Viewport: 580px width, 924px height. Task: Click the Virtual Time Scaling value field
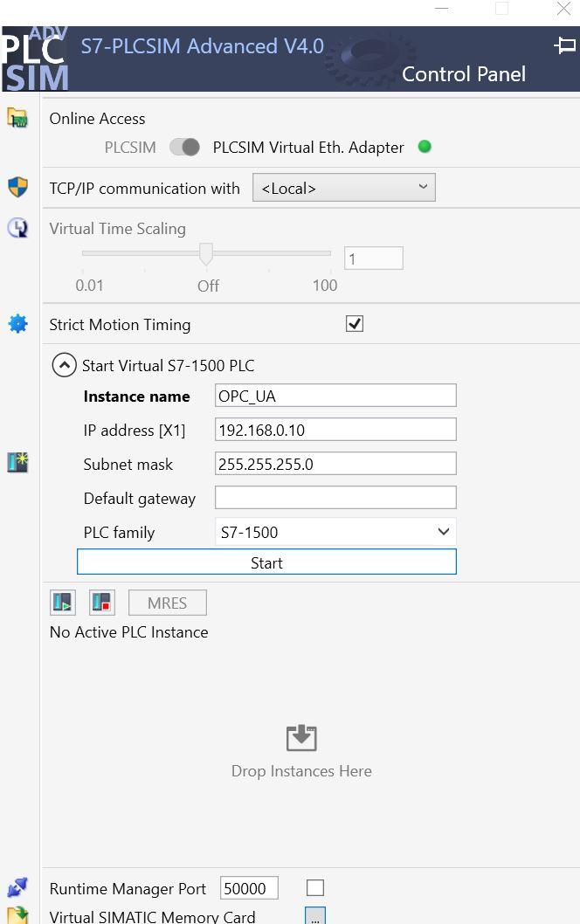tap(374, 259)
